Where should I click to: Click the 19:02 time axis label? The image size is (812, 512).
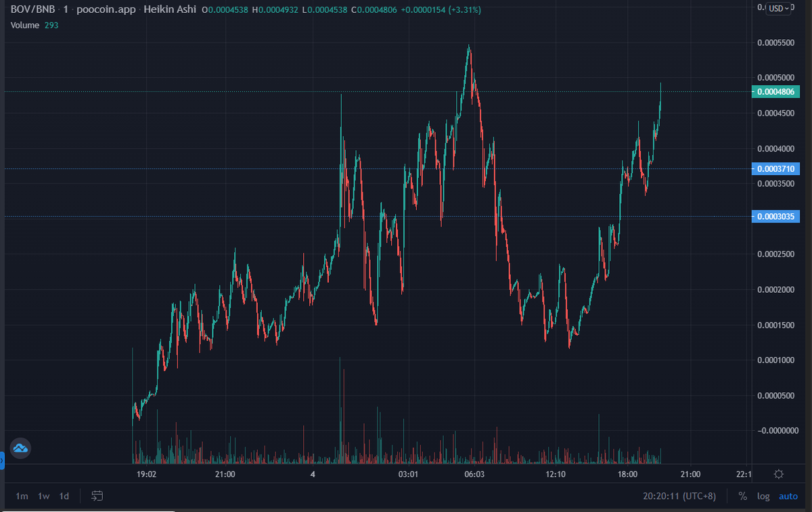146,475
